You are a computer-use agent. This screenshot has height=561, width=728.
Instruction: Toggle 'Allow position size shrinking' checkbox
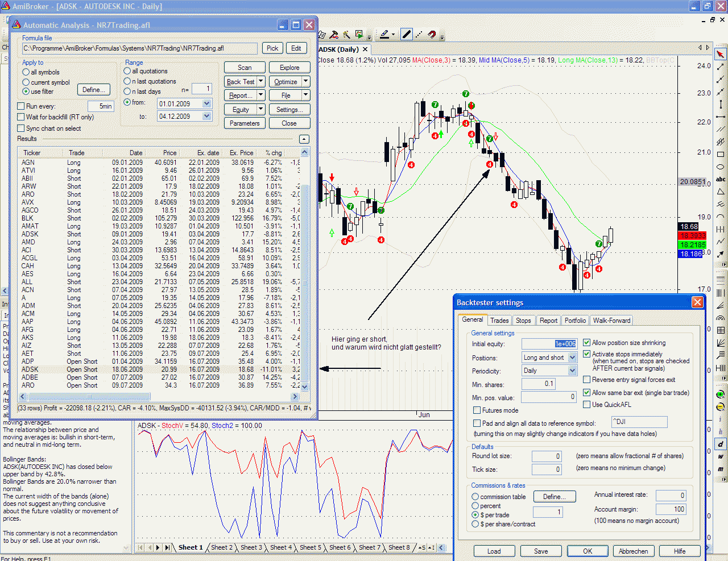587,343
